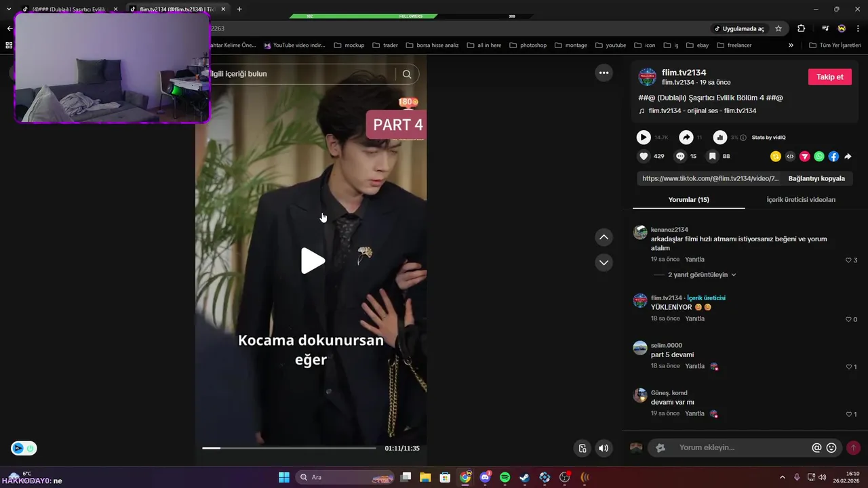
Task: Open Chrome tab search dropdown arrow
Action: [x=9, y=9]
